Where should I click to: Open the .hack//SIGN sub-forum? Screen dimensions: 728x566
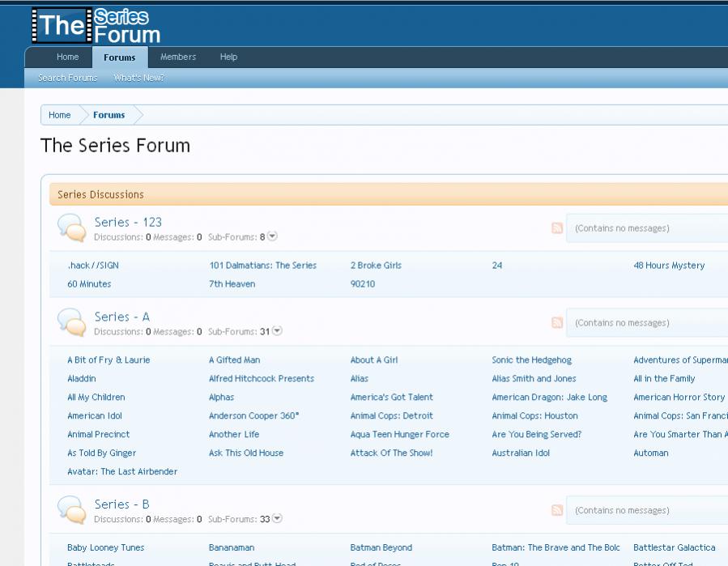click(93, 265)
